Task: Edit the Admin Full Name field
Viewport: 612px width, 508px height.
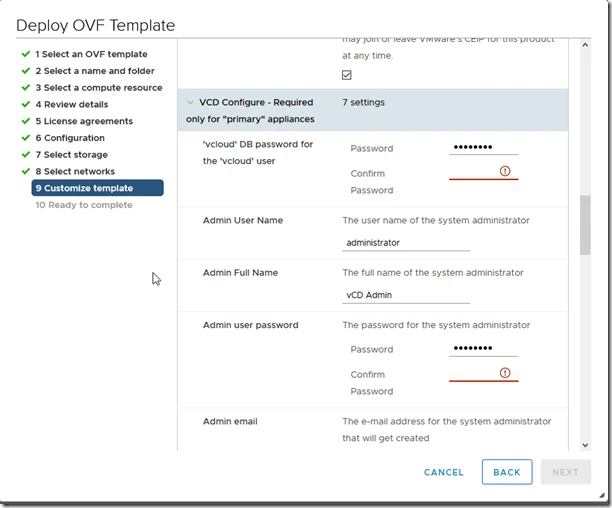Action: point(406,295)
